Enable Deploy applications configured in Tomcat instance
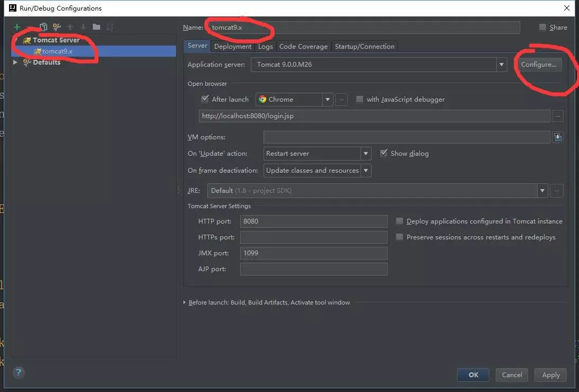The width and height of the screenshot is (579, 392). 399,221
